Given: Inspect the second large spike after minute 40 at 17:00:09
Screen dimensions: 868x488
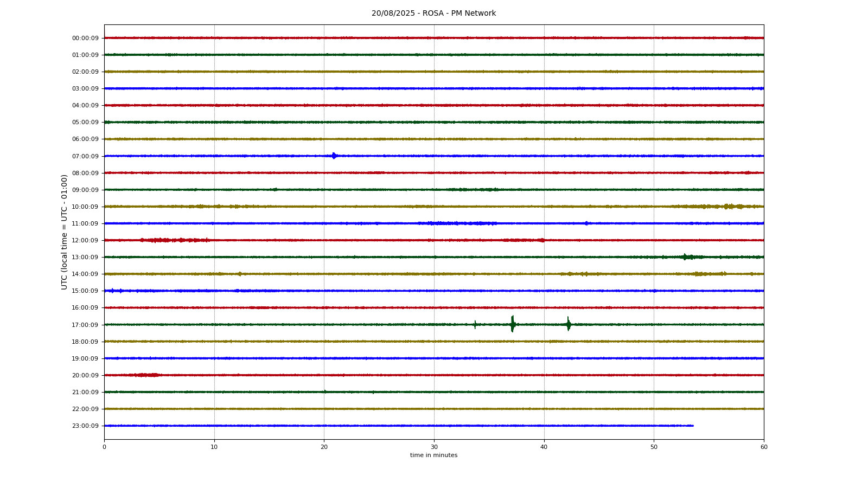Looking at the screenshot, I should click(569, 324).
